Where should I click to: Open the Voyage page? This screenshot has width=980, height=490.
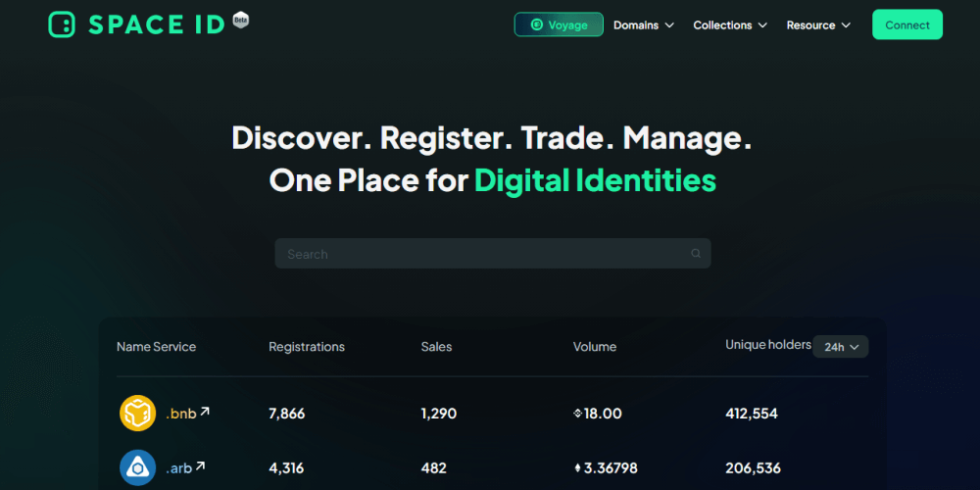click(x=559, y=25)
